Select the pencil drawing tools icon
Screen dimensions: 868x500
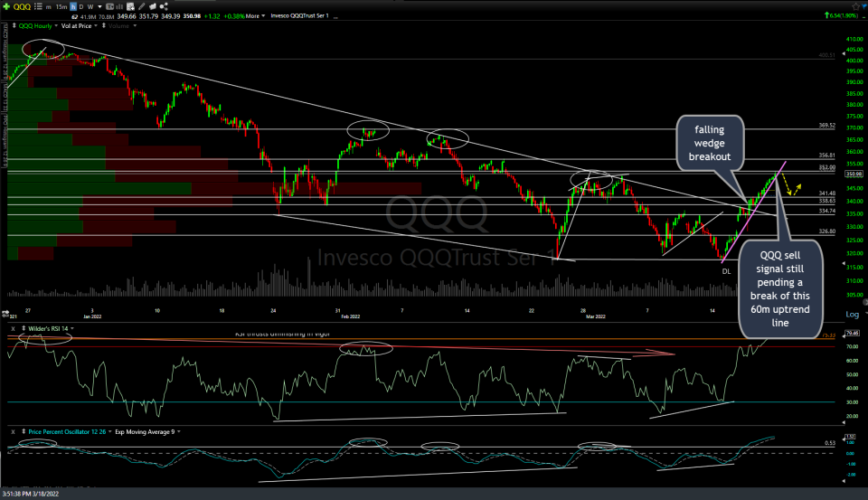(x=142, y=6)
